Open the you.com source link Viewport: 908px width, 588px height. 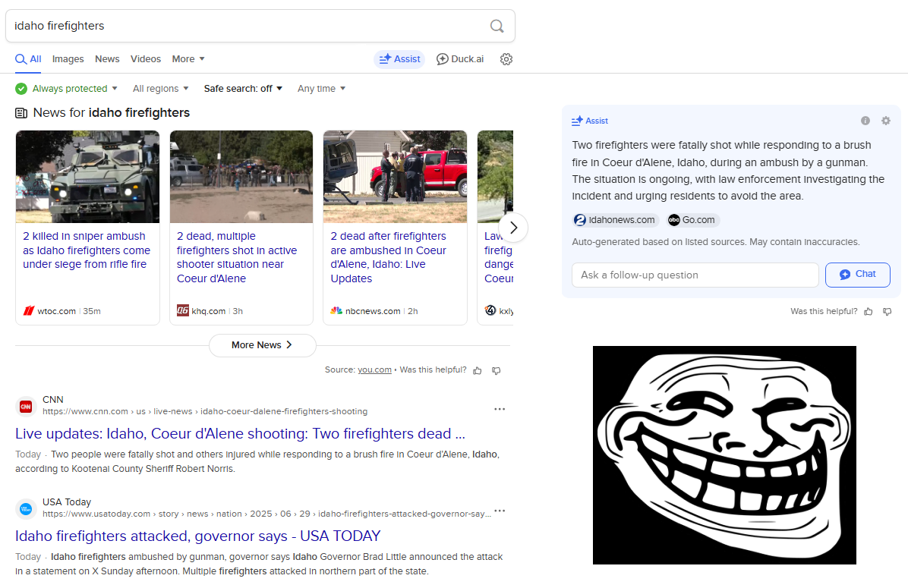coord(375,369)
